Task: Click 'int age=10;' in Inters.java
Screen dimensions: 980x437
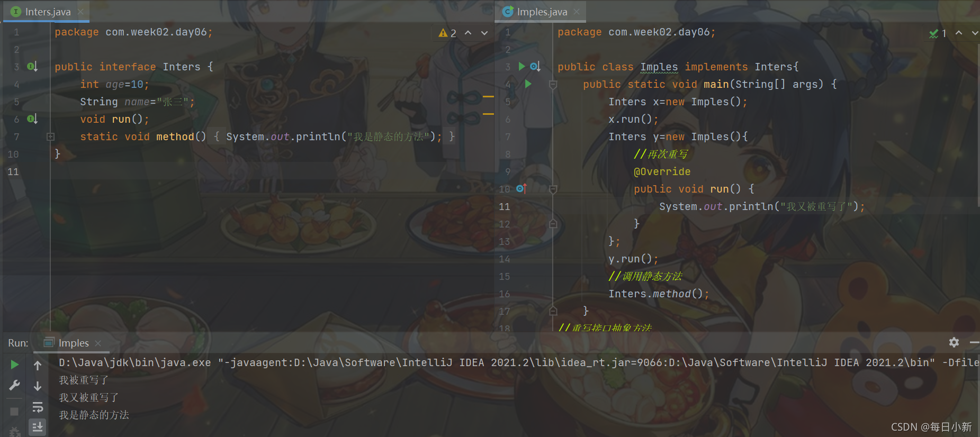Action: 114,84
